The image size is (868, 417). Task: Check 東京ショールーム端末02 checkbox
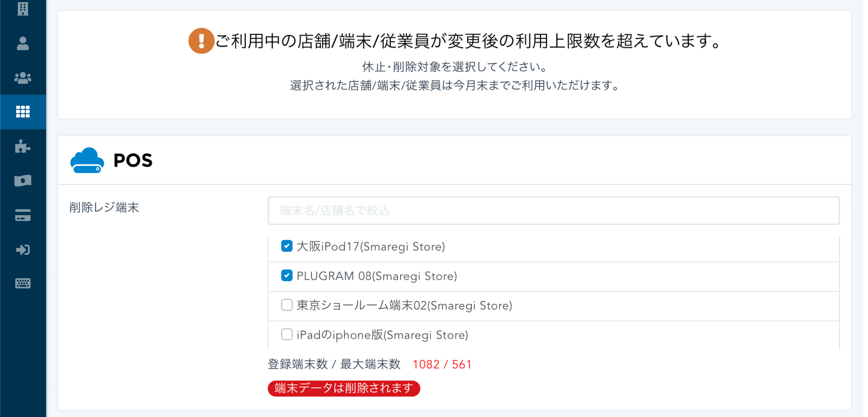pyautogui.click(x=287, y=305)
